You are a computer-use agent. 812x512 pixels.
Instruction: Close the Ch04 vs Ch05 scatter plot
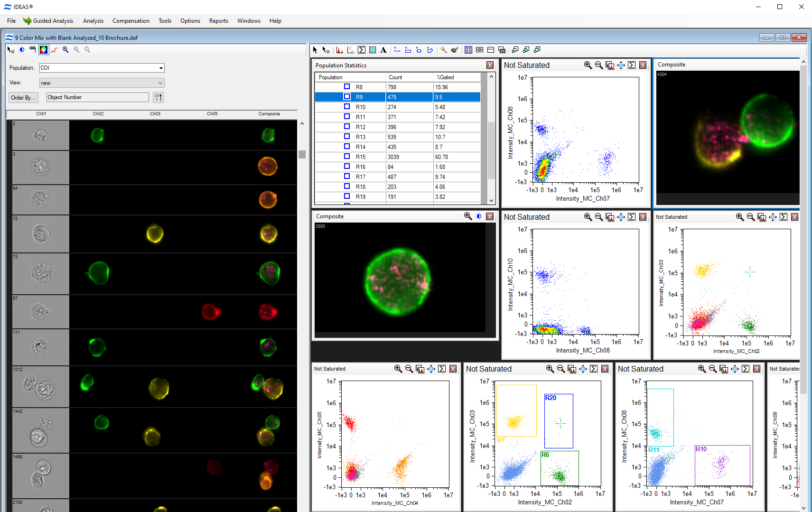[453, 369]
